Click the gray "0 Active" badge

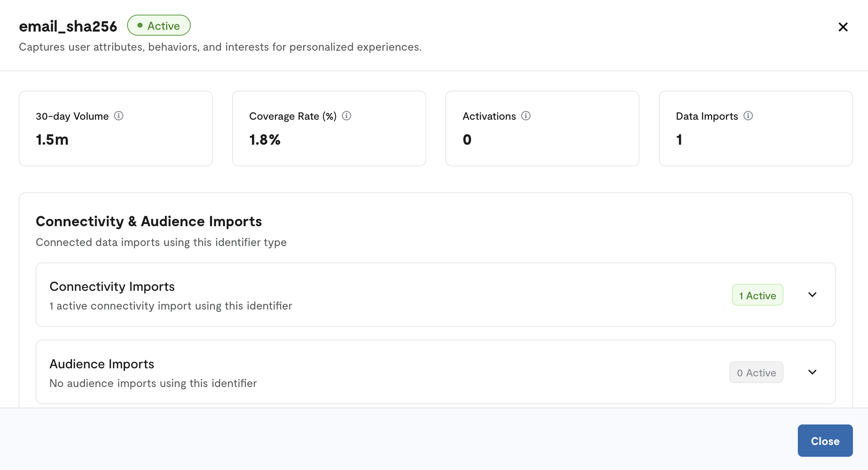756,373
